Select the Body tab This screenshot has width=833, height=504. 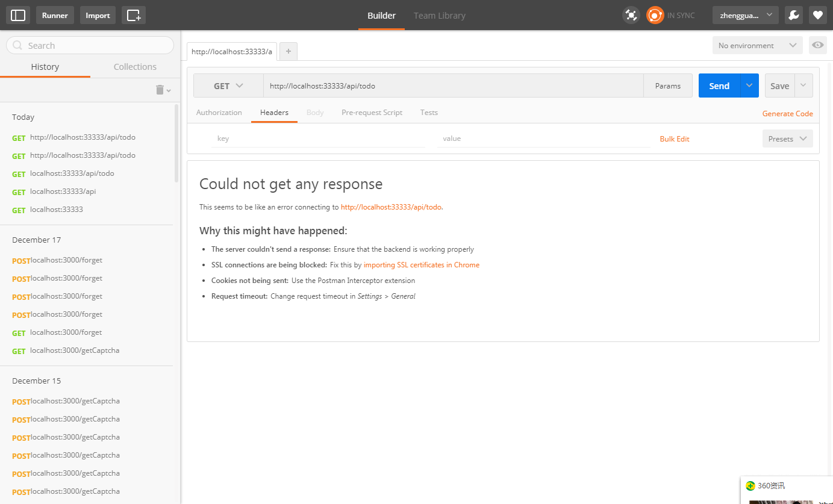coord(315,113)
